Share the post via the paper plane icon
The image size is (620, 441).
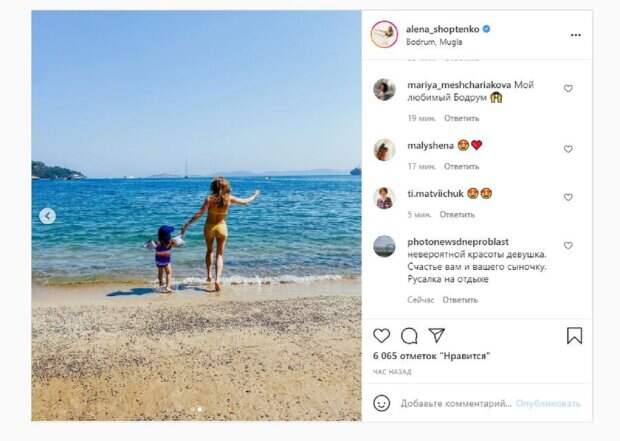pyautogui.click(x=437, y=335)
